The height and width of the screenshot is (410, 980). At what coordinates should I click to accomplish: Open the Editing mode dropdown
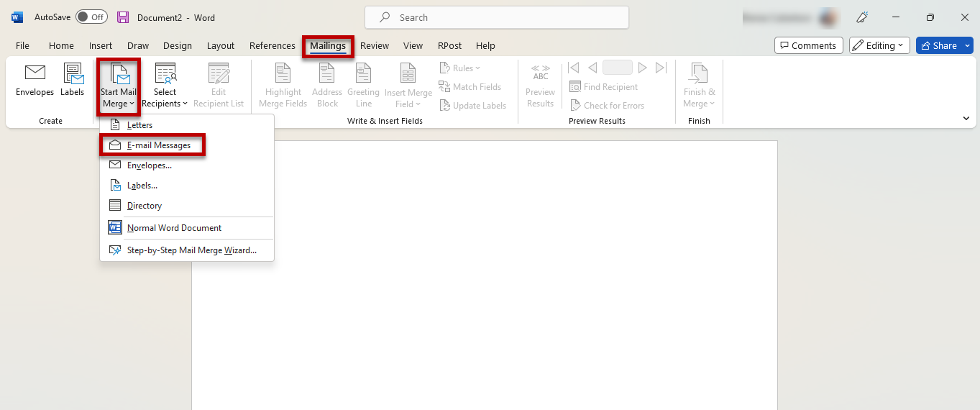[879, 45]
